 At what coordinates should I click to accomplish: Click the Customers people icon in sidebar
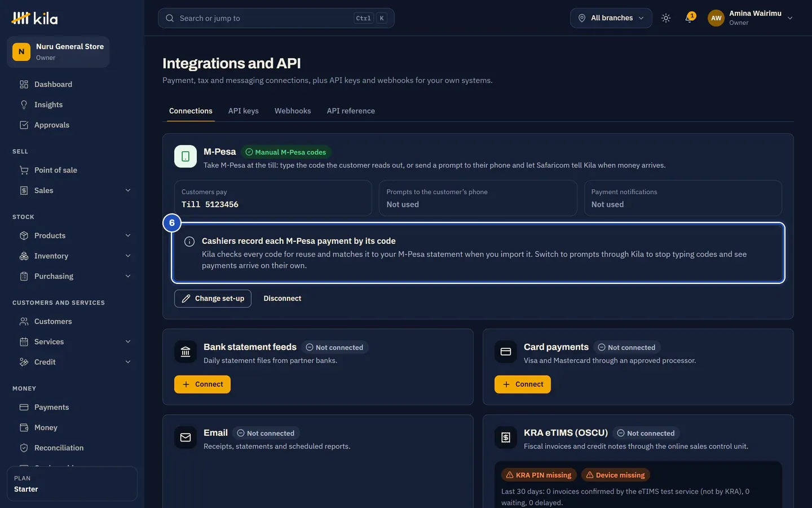point(24,322)
